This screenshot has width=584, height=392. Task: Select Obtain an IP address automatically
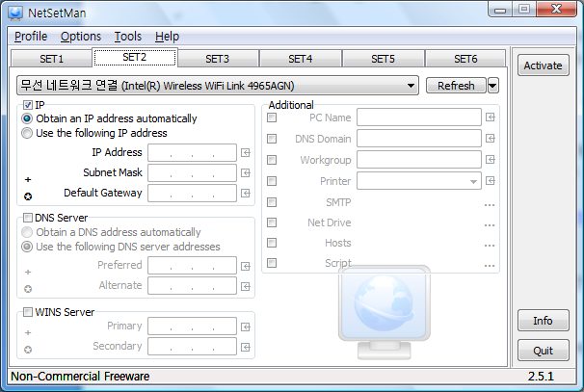pyautogui.click(x=27, y=118)
